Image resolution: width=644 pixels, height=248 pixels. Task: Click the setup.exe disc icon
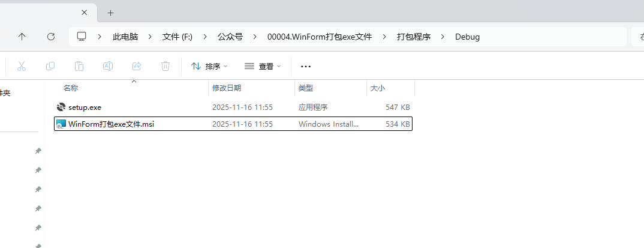[x=61, y=107]
